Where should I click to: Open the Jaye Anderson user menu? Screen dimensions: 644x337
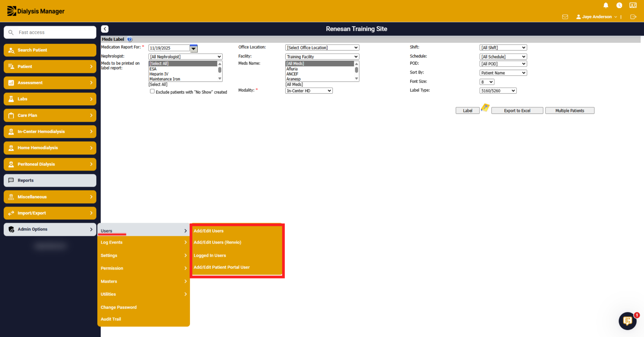tap(597, 17)
